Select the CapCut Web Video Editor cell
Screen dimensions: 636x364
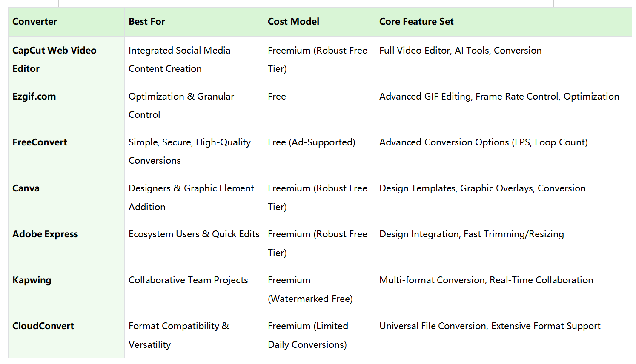point(54,59)
